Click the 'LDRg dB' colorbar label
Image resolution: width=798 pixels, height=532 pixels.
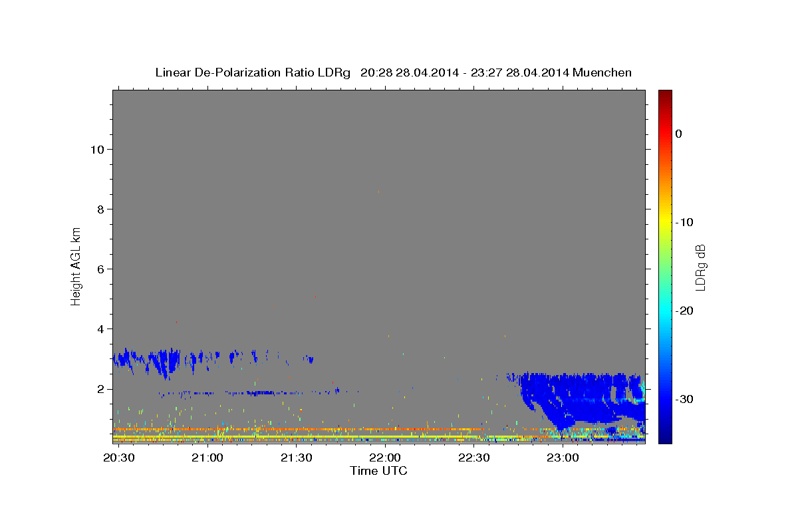coord(700,268)
